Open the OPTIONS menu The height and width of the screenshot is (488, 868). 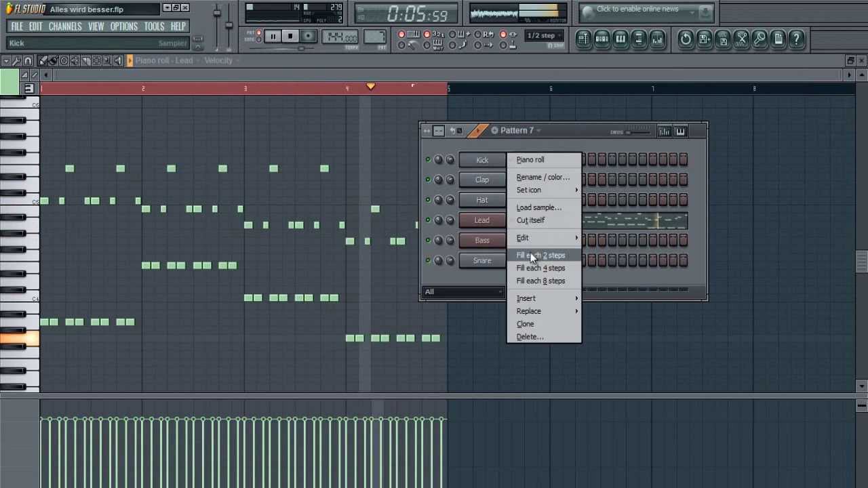coord(124,26)
